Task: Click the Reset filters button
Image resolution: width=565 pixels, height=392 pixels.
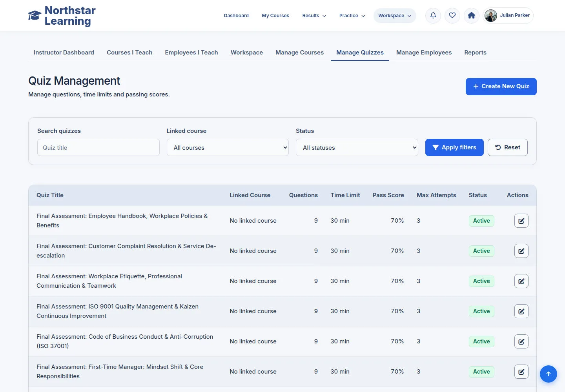Action: (x=508, y=147)
